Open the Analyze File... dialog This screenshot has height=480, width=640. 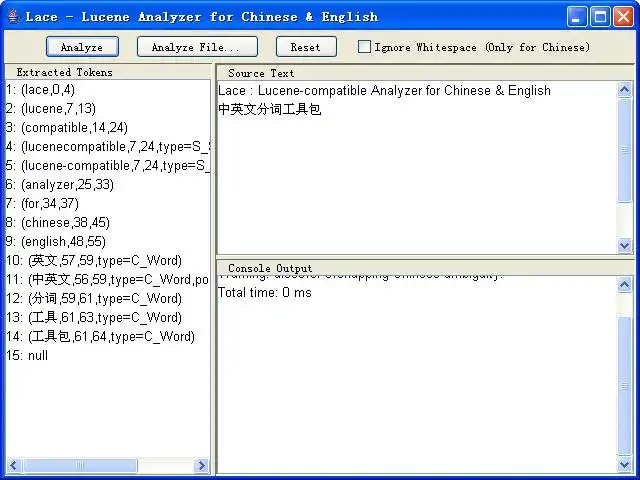197,47
